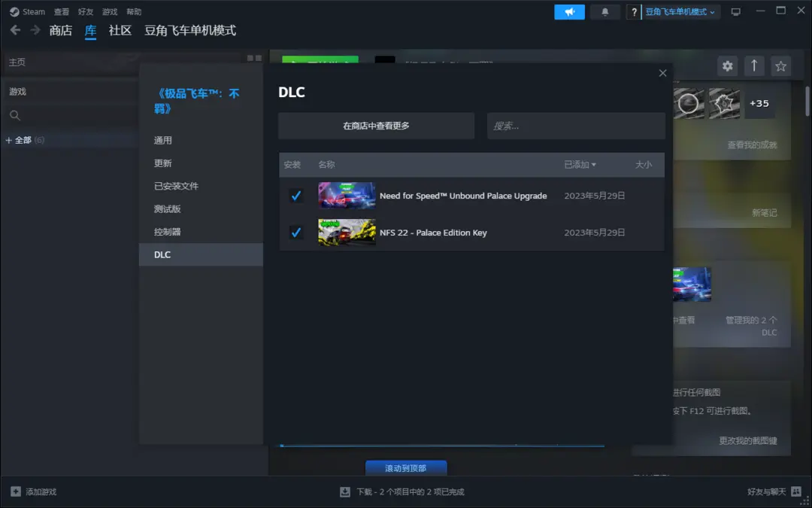Click 在商店中查看更多 button
This screenshot has height=508, width=812.
point(377,126)
